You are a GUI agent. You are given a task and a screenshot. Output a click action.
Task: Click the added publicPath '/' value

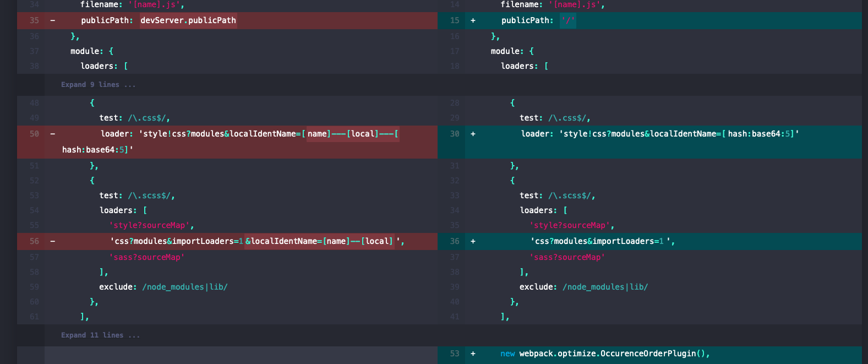(x=568, y=20)
